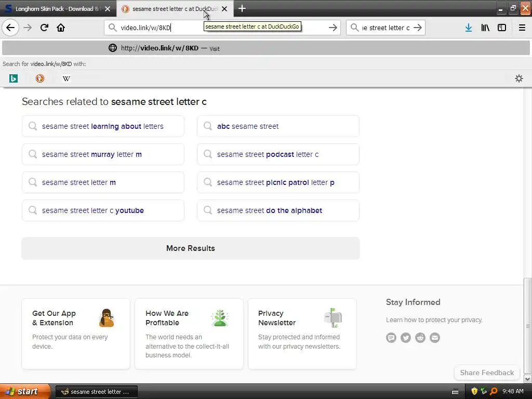This screenshot has height=399, width=532.
Task: Open 'sesame street letter m' search
Action: pyautogui.click(x=103, y=182)
